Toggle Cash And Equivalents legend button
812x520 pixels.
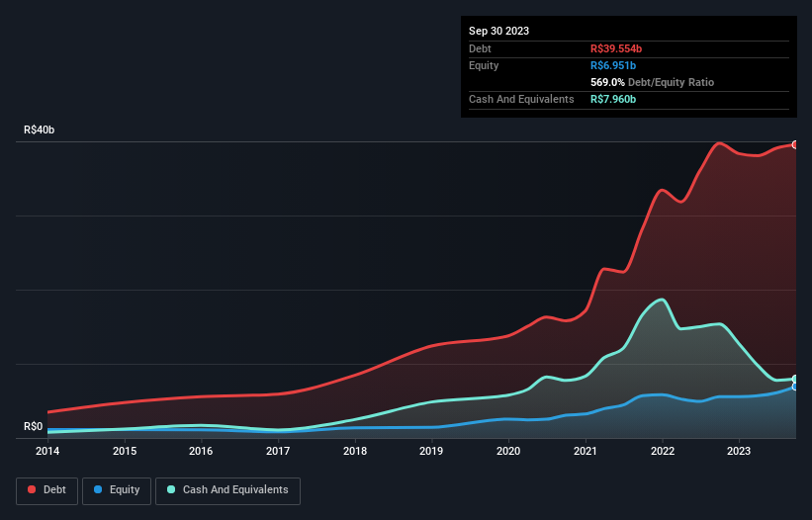click(227, 490)
